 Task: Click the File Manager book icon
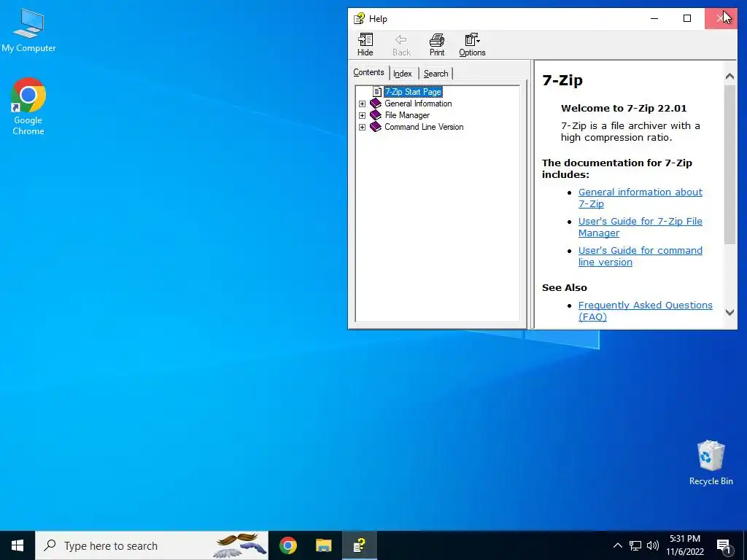point(376,114)
